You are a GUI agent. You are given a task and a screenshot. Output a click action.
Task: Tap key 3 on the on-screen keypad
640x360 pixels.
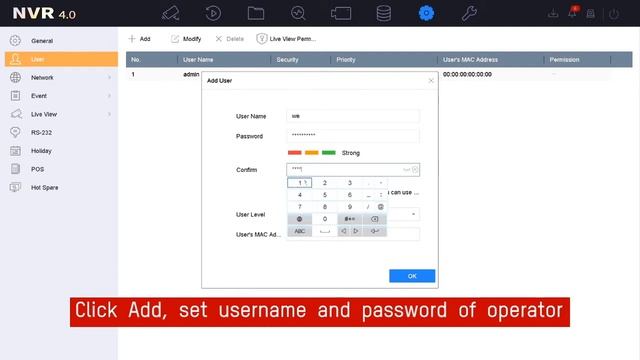tap(350, 183)
